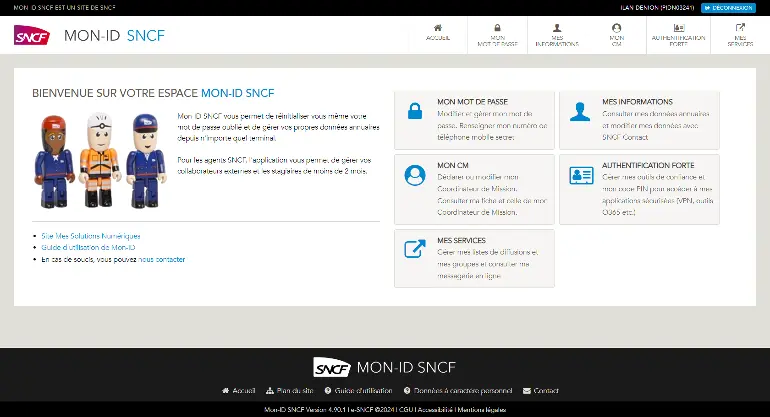The height and width of the screenshot is (417, 770).
Task: Go to the Accueil navigation tab label
Action: [438, 38]
